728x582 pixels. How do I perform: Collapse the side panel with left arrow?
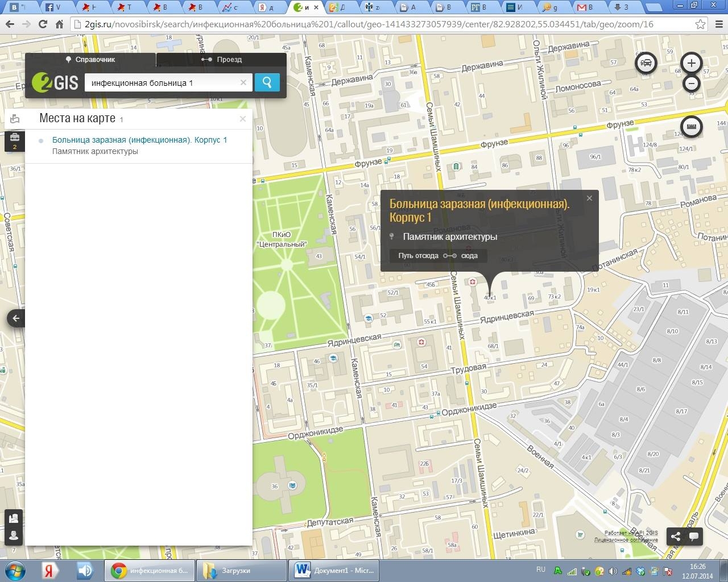[x=16, y=318]
